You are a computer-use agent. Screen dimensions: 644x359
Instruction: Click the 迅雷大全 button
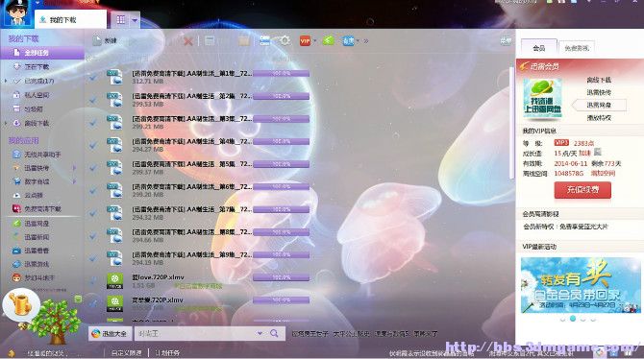click(110, 333)
